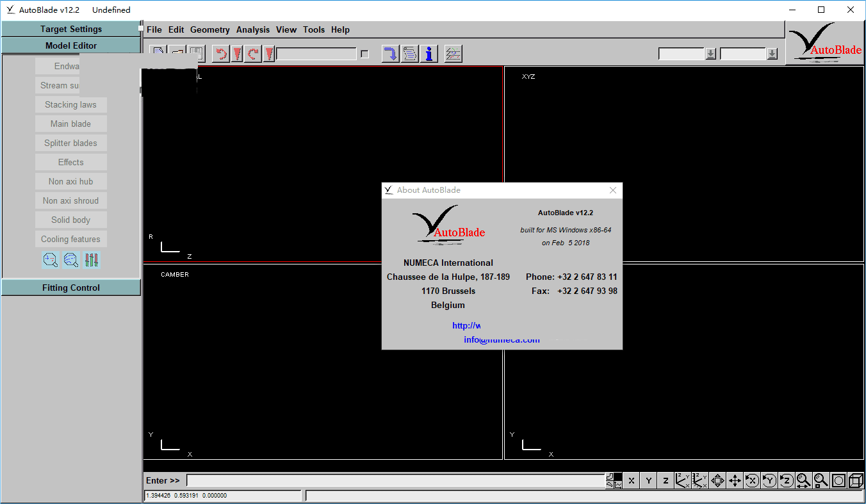Click the Non axi hub button
866x504 pixels.
(x=71, y=181)
